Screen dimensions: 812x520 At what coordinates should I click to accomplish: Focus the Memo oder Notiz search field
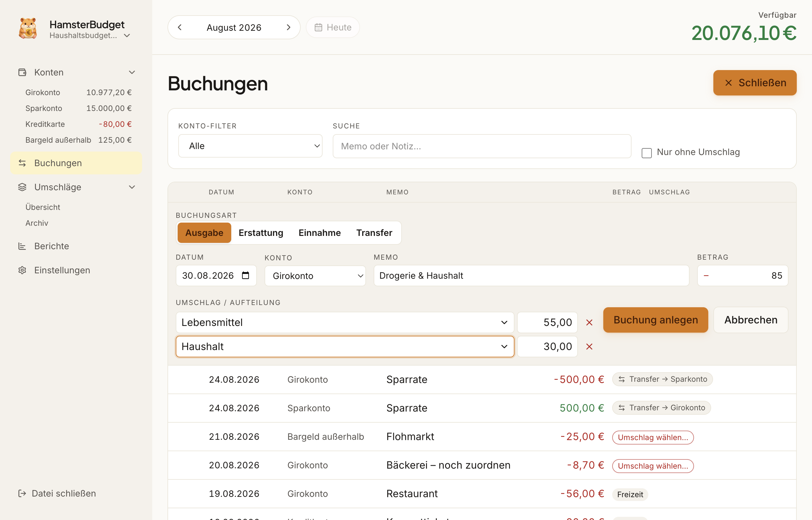482,146
